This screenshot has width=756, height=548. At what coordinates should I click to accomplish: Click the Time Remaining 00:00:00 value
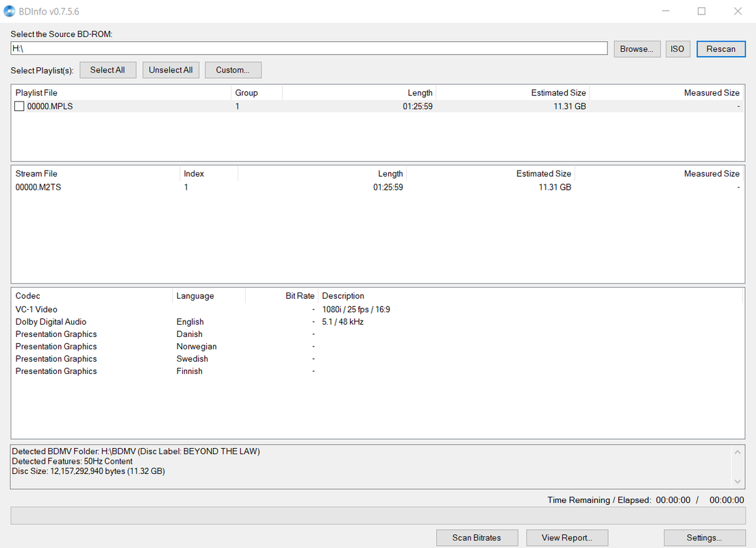(x=673, y=500)
